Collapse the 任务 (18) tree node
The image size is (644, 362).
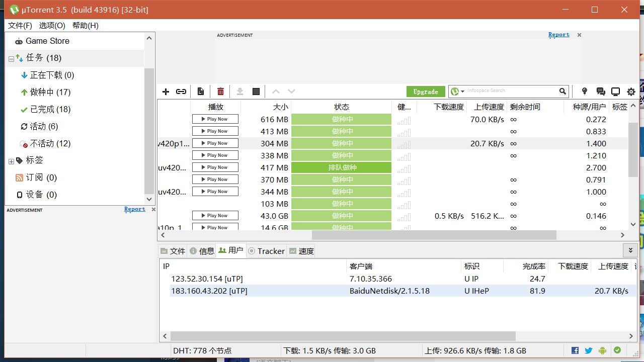click(11, 59)
